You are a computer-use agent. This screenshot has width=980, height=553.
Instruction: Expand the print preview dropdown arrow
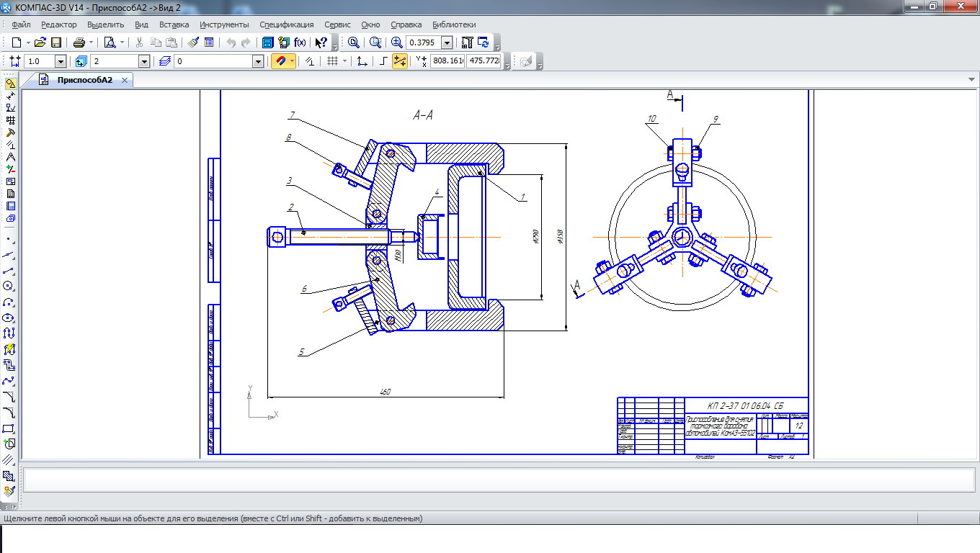(x=122, y=42)
